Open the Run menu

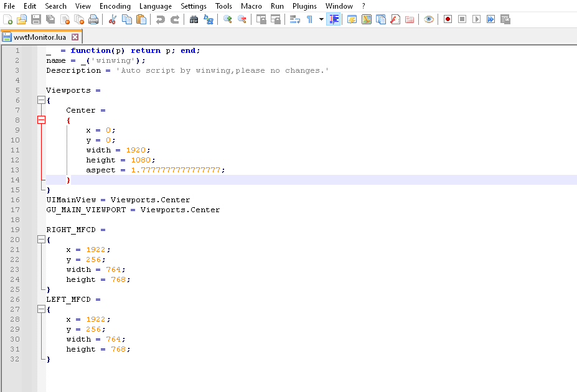point(277,6)
